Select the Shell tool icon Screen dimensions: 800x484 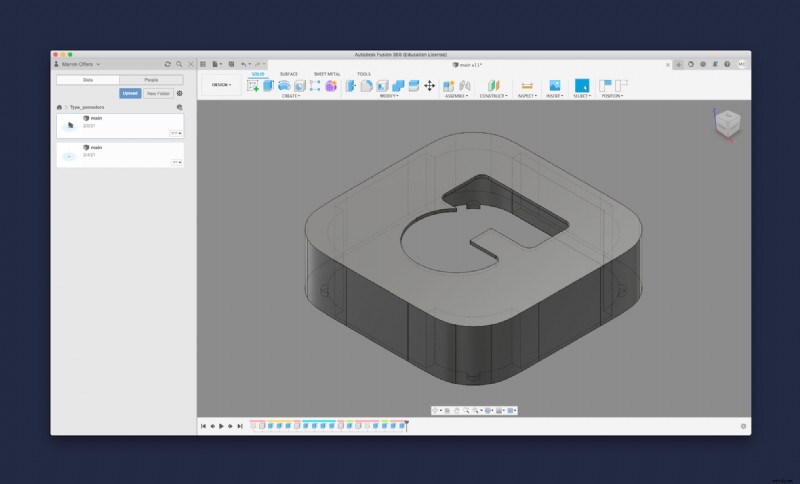pos(382,86)
